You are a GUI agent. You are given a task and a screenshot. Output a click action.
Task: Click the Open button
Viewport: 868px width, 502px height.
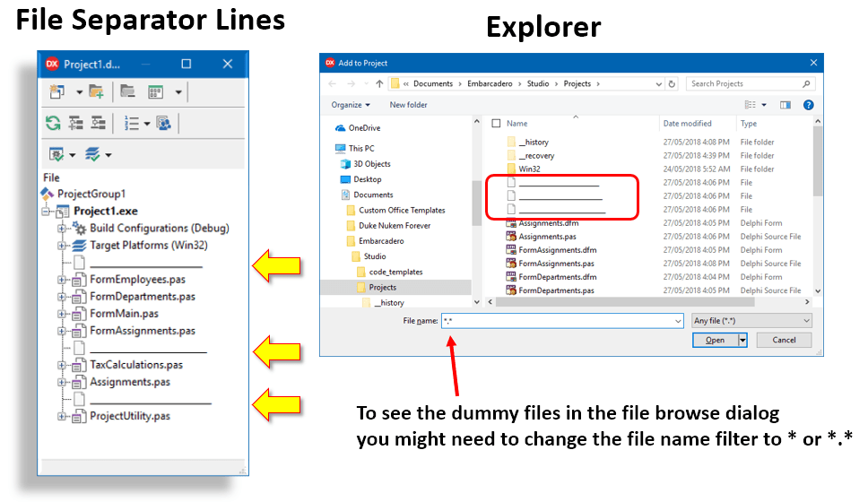(x=715, y=340)
